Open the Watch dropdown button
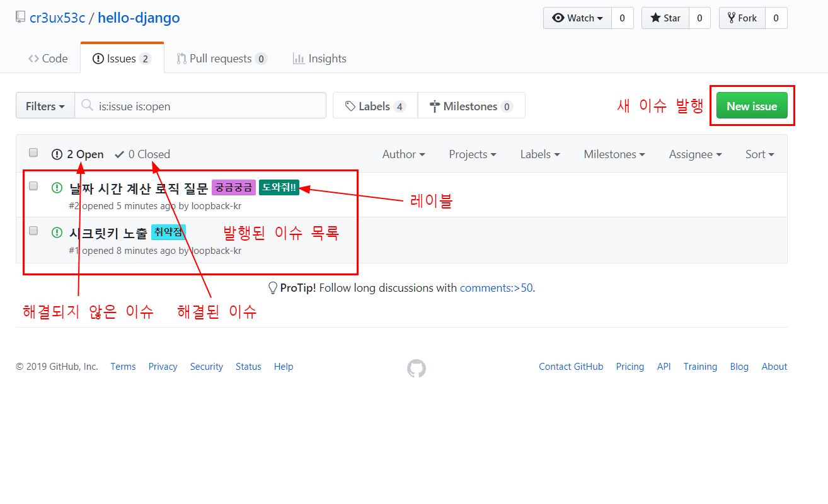This screenshot has width=828, height=504. 577,18
